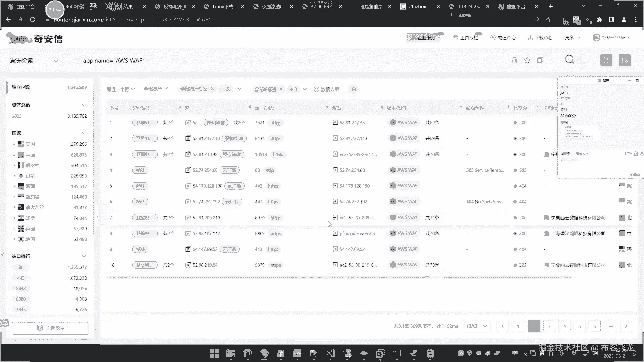Open the 52.81.237.113 domain link
Screen dimensions: 644x362
click(x=353, y=138)
